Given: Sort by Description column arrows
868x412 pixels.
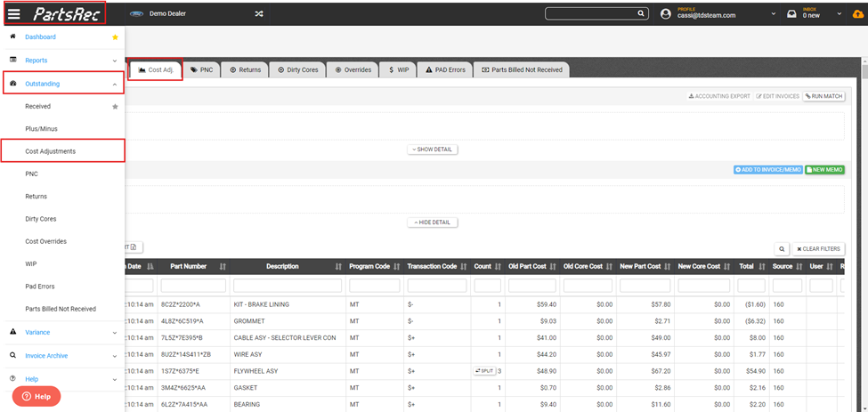Looking at the screenshot, I should 338,267.
